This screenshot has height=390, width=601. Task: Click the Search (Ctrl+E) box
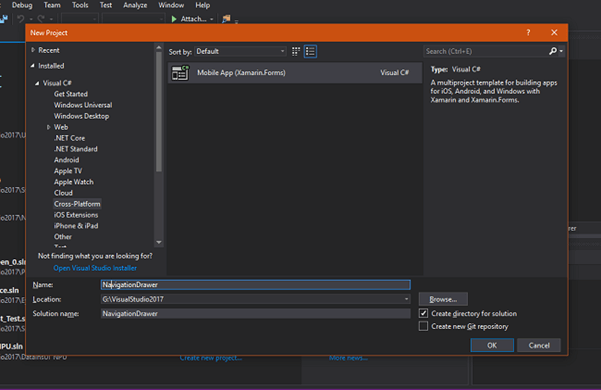pos(486,51)
